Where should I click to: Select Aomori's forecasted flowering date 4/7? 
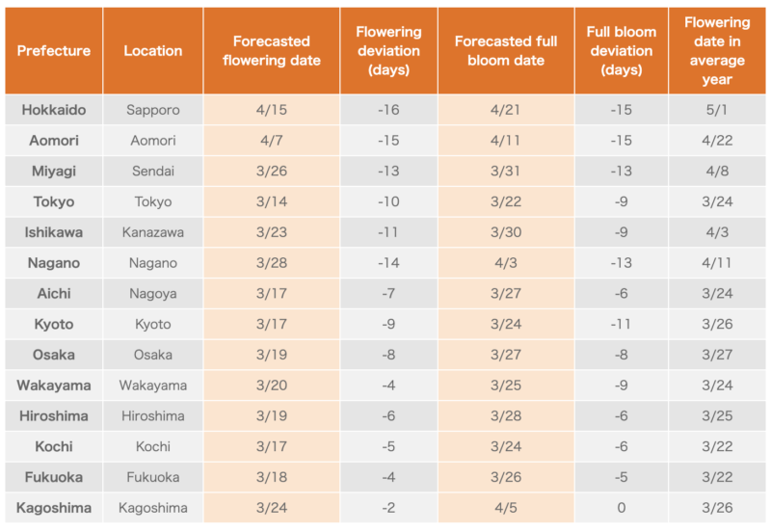tap(272, 141)
